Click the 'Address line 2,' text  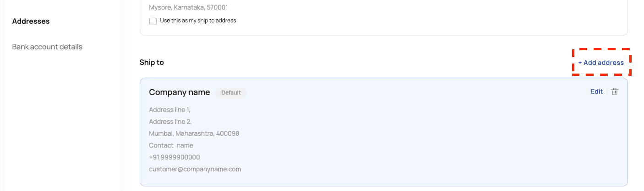point(170,122)
